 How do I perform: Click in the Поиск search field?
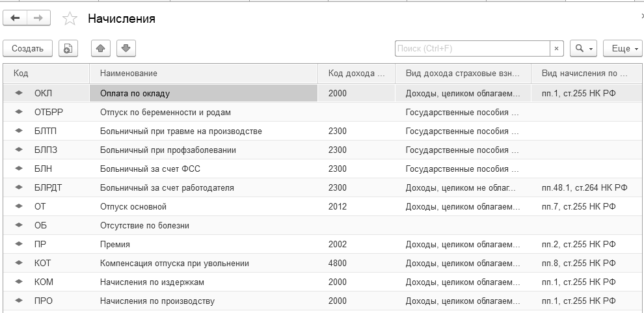[472, 48]
